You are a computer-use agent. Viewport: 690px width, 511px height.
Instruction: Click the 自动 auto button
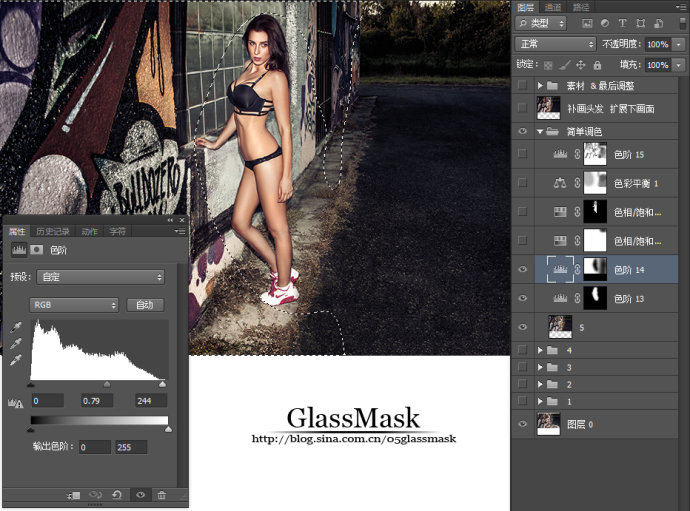click(x=145, y=305)
